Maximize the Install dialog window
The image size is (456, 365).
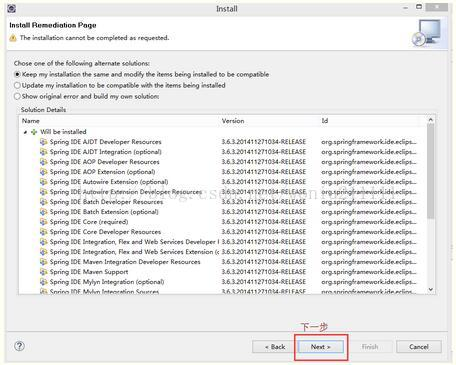[419, 7]
